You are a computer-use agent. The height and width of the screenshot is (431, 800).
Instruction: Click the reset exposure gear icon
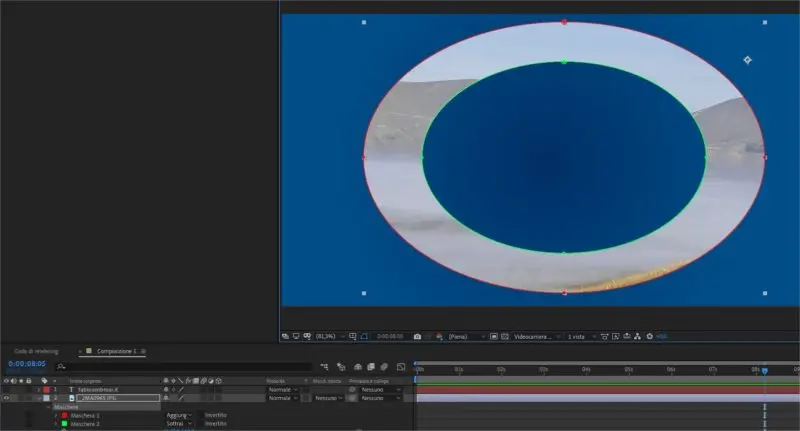pos(649,337)
